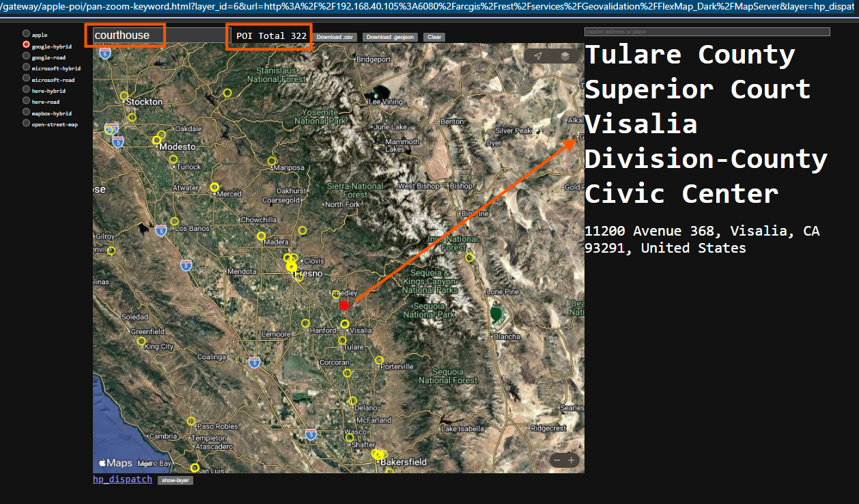Viewport: 859px width, 504px height.
Task: Click the Apple Maps logo on map
Action: (115, 462)
